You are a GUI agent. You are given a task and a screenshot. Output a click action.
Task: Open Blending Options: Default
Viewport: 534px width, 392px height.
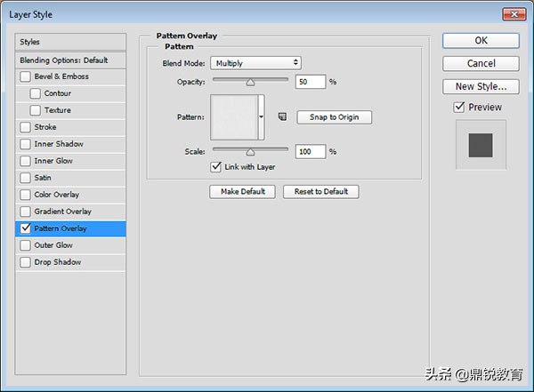[70, 60]
